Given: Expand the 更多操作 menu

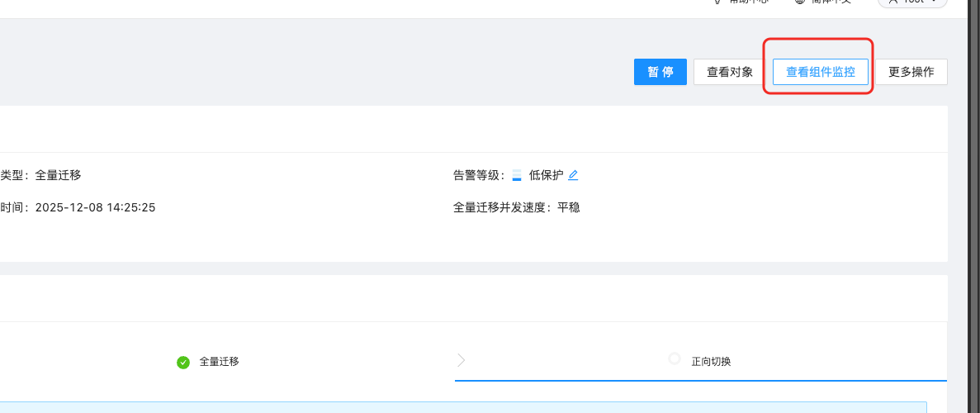Looking at the screenshot, I should click(x=911, y=72).
